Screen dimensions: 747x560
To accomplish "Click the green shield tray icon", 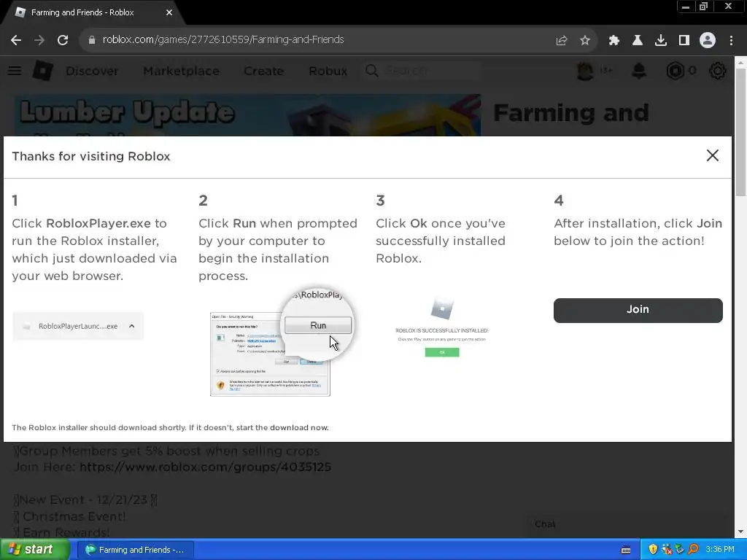I will point(679,550).
